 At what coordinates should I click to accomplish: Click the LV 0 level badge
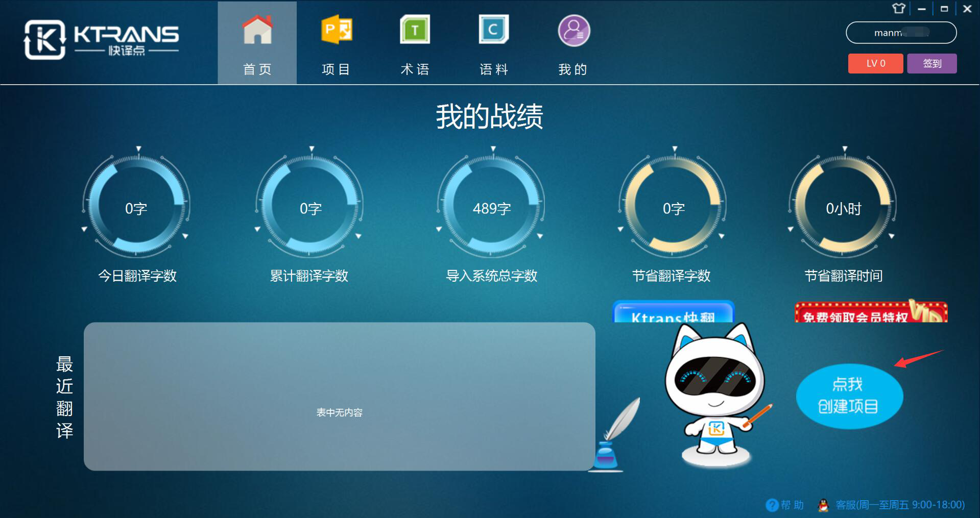pos(875,63)
